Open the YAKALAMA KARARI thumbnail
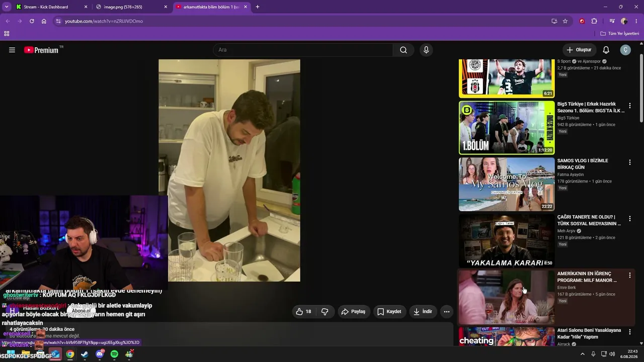Image resolution: width=644 pixels, height=362 pixels. click(x=507, y=241)
